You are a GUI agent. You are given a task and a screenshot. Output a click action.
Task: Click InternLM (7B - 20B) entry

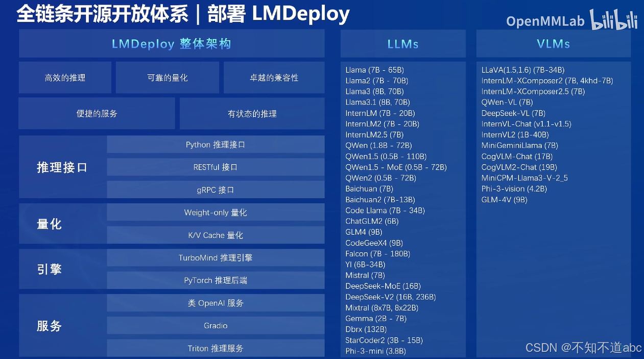(380, 113)
